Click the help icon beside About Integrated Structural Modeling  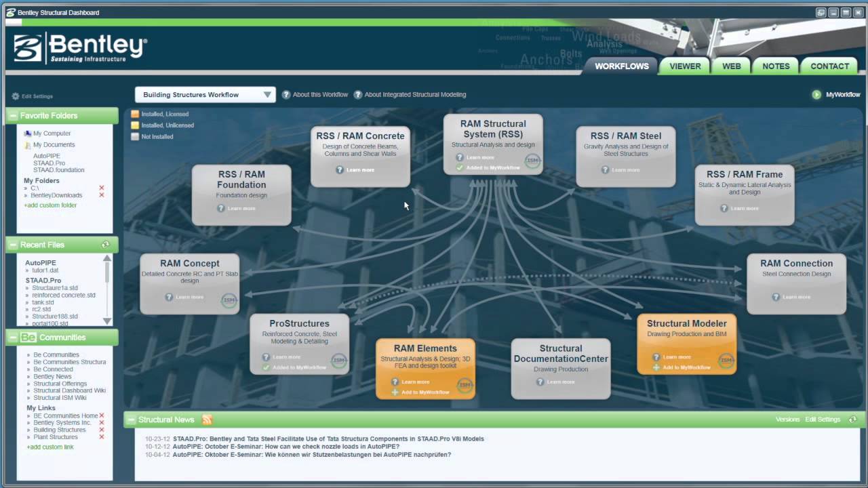[358, 95]
